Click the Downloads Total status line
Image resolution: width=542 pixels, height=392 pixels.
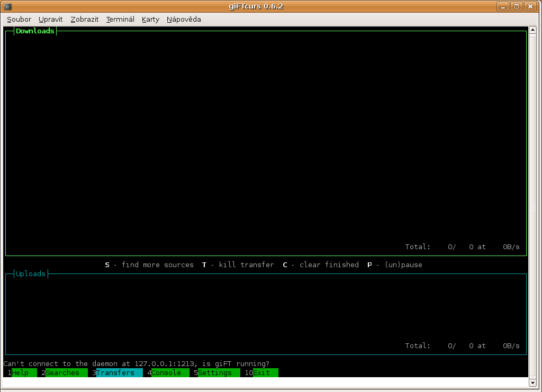pyautogui.click(x=462, y=247)
